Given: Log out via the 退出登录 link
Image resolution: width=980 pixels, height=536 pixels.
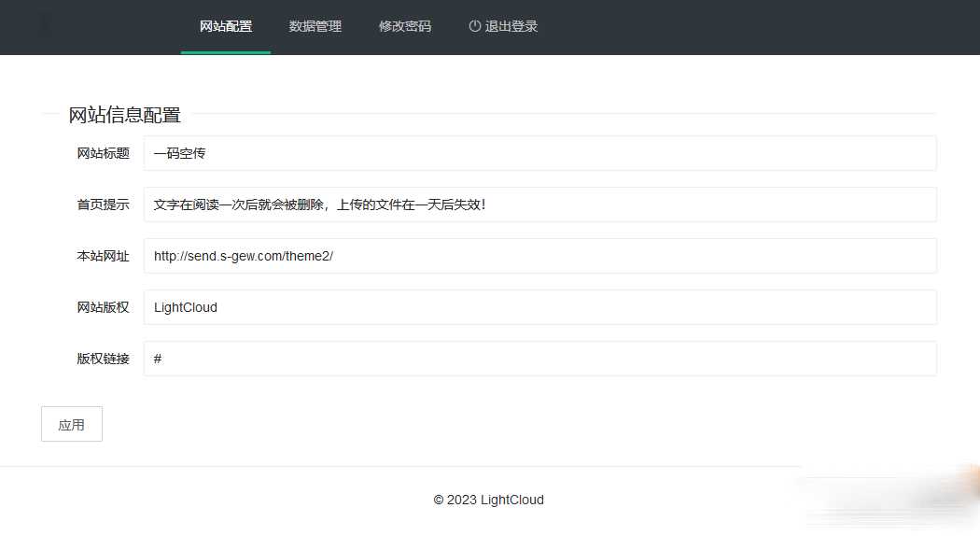Looking at the screenshot, I should [511, 27].
